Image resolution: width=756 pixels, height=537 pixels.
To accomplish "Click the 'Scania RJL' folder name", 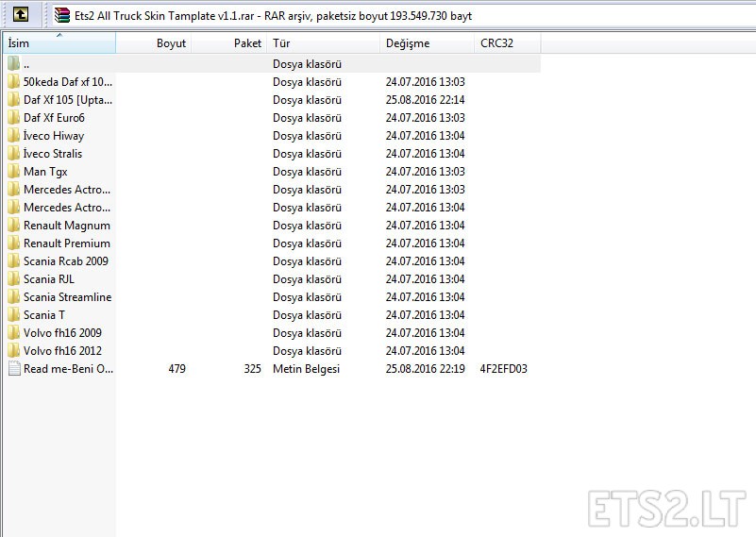I will [49, 278].
